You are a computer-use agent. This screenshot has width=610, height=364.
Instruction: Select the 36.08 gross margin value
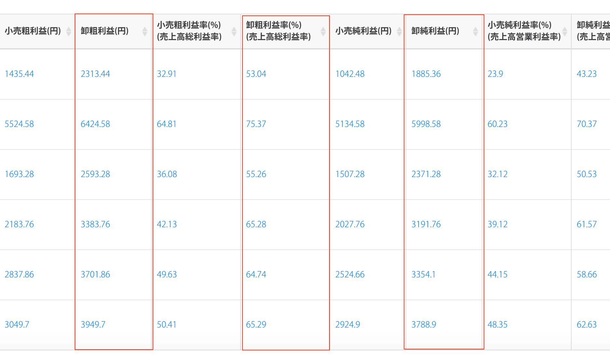[x=167, y=174]
